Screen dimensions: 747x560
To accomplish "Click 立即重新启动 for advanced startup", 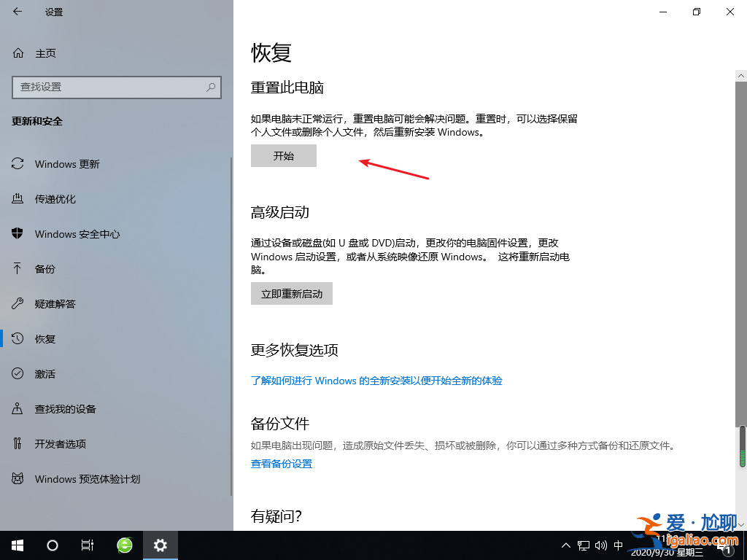I will coord(291,293).
